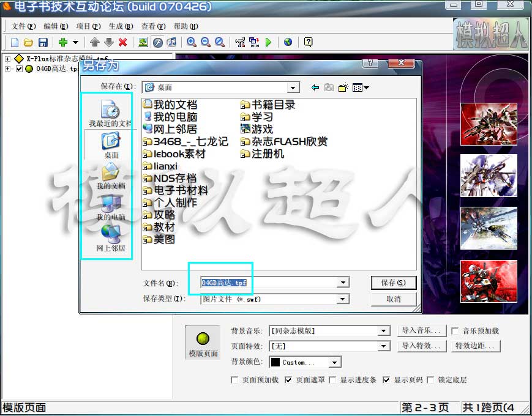Zoom in with magnifier plus icon

point(192,42)
